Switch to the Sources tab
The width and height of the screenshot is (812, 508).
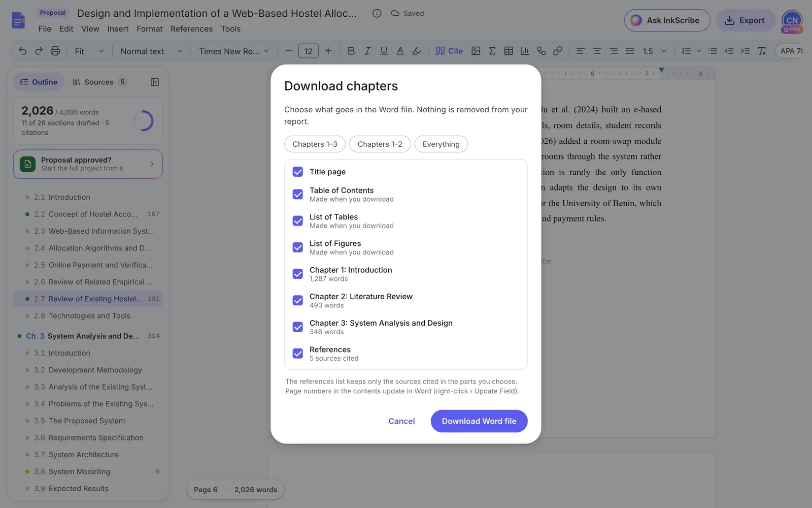[x=99, y=82]
